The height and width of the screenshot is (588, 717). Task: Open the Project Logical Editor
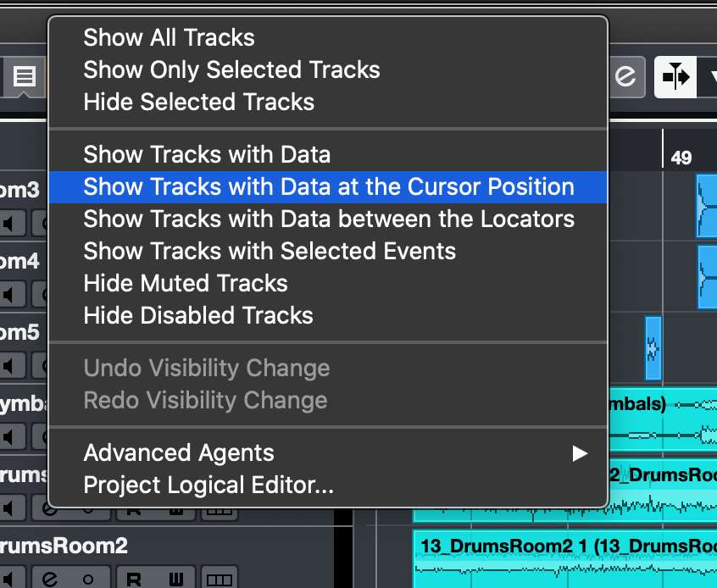coord(208,485)
